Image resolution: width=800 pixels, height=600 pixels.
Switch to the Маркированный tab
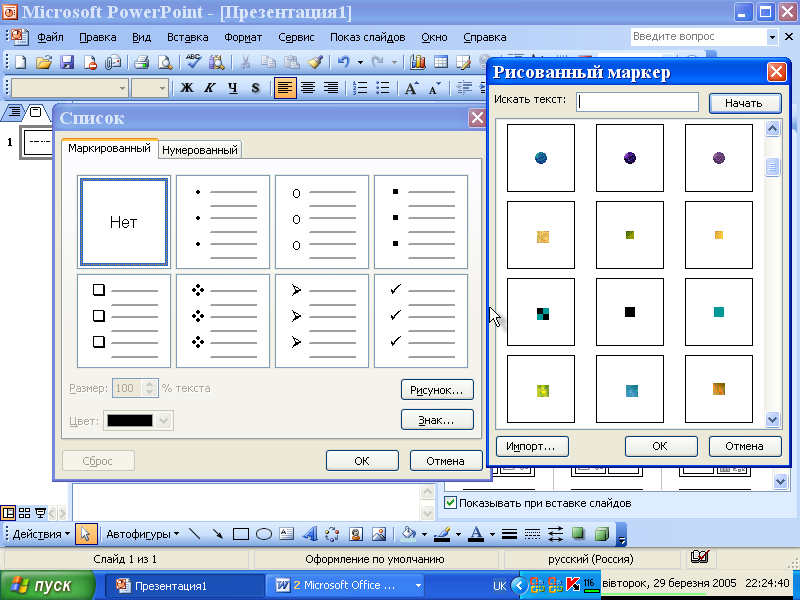109,148
